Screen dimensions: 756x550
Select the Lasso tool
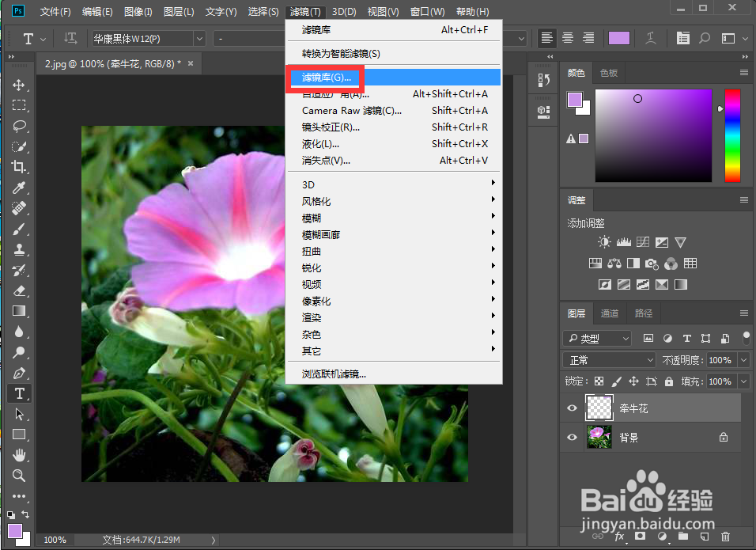tap(19, 126)
